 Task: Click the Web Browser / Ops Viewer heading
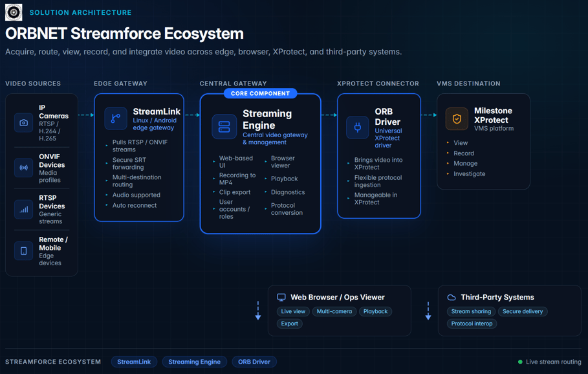(x=338, y=298)
